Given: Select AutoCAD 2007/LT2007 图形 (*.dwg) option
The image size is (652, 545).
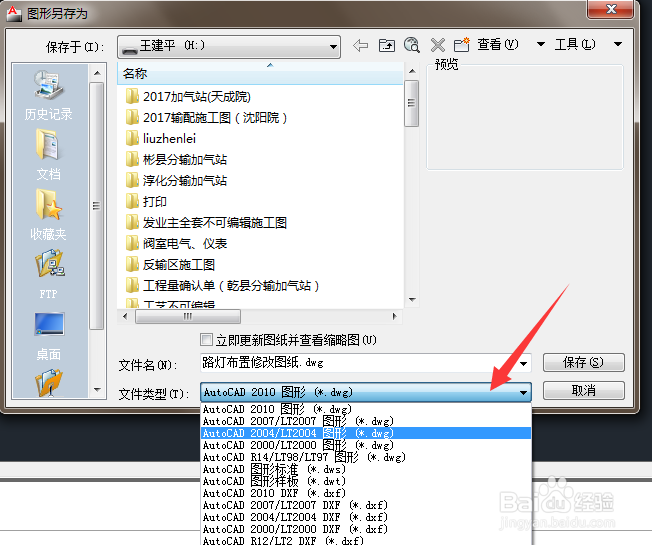Looking at the screenshot, I should coord(366,421).
